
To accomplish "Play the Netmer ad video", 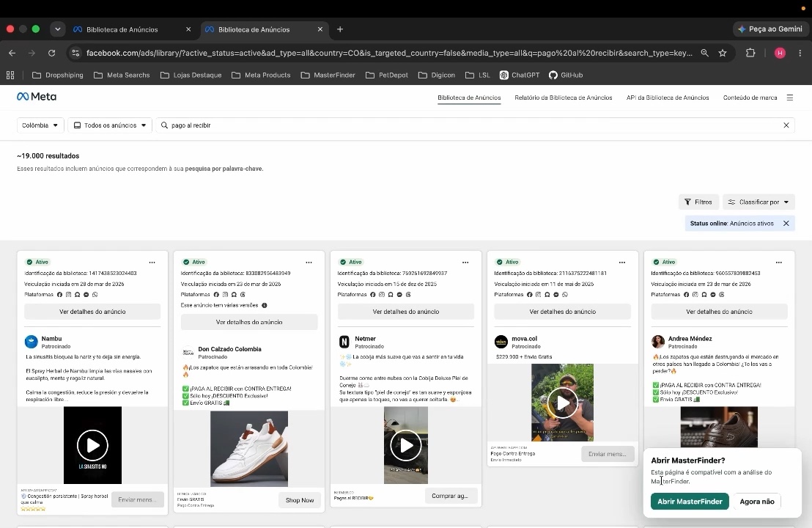I will [x=406, y=445].
